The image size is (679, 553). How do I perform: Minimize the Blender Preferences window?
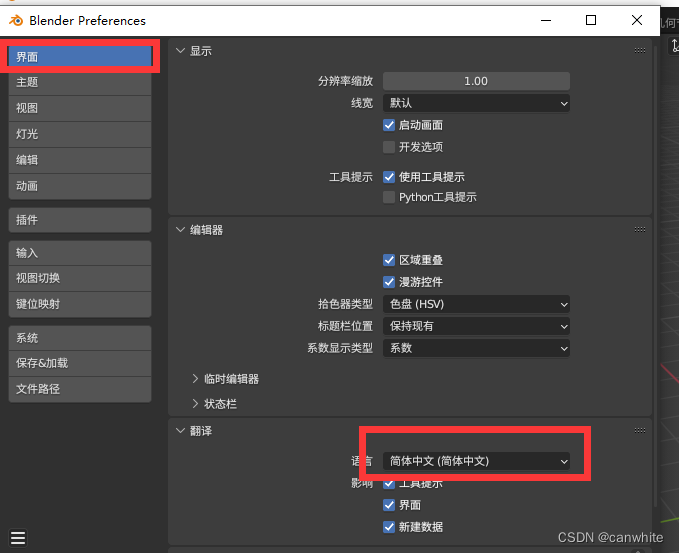tap(546, 20)
